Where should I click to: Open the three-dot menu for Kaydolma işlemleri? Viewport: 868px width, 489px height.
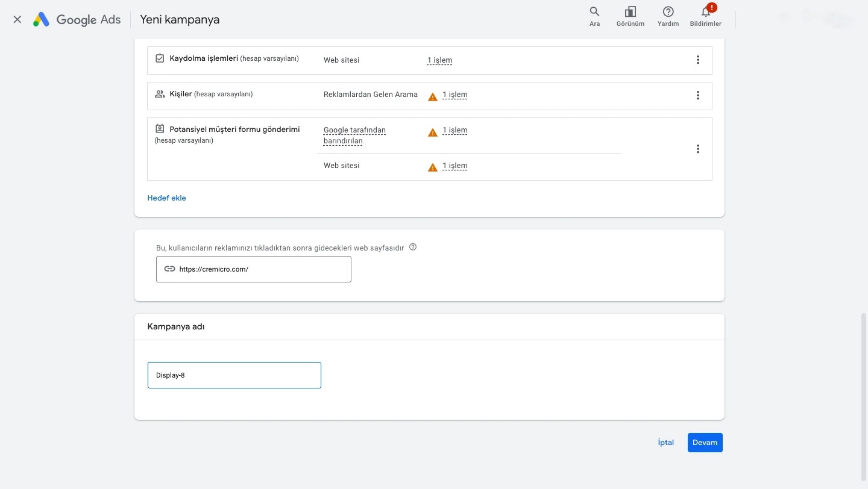coord(698,60)
